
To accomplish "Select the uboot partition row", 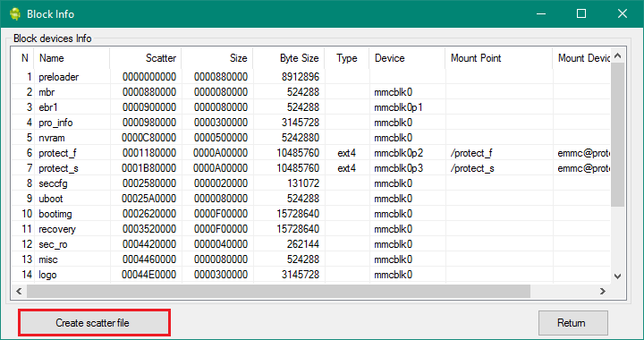I will coord(311,199).
